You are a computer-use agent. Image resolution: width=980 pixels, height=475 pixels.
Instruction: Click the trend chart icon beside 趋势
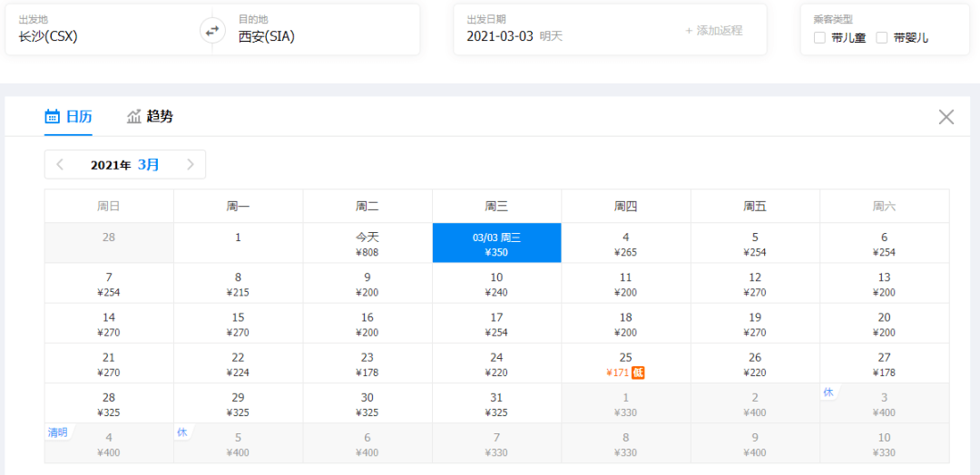point(134,116)
